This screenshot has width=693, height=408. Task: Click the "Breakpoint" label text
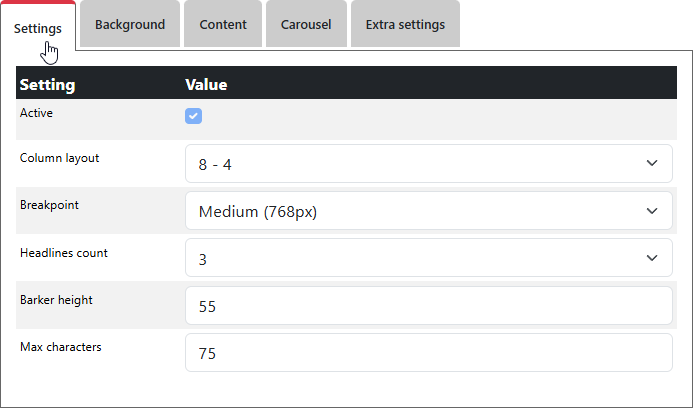[50, 205]
